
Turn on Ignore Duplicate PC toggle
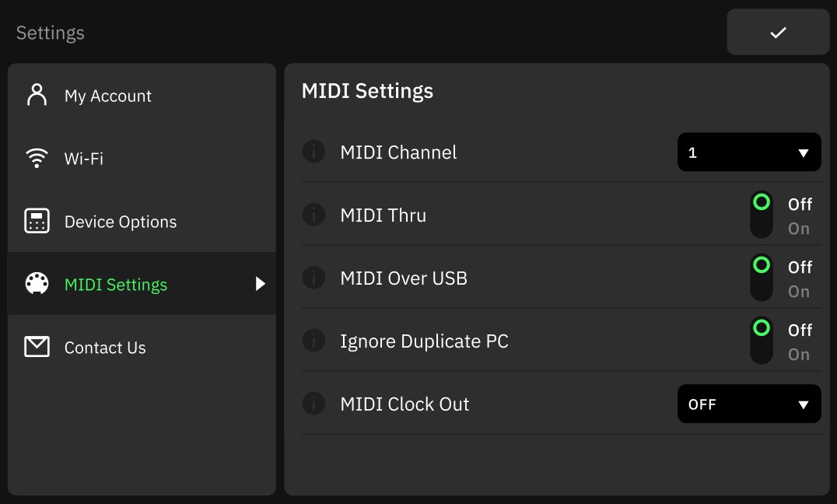coord(762,341)
